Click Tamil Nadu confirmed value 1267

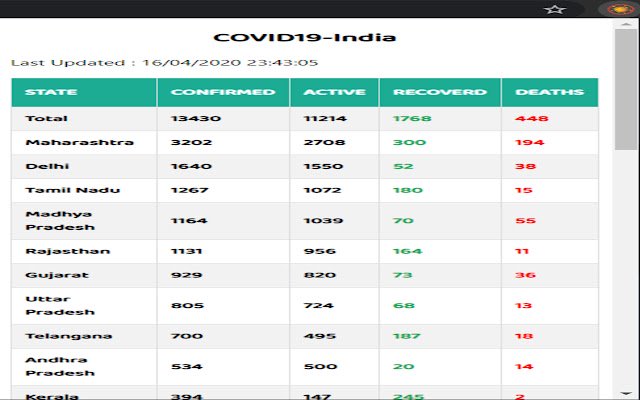[x=190, y=190]
